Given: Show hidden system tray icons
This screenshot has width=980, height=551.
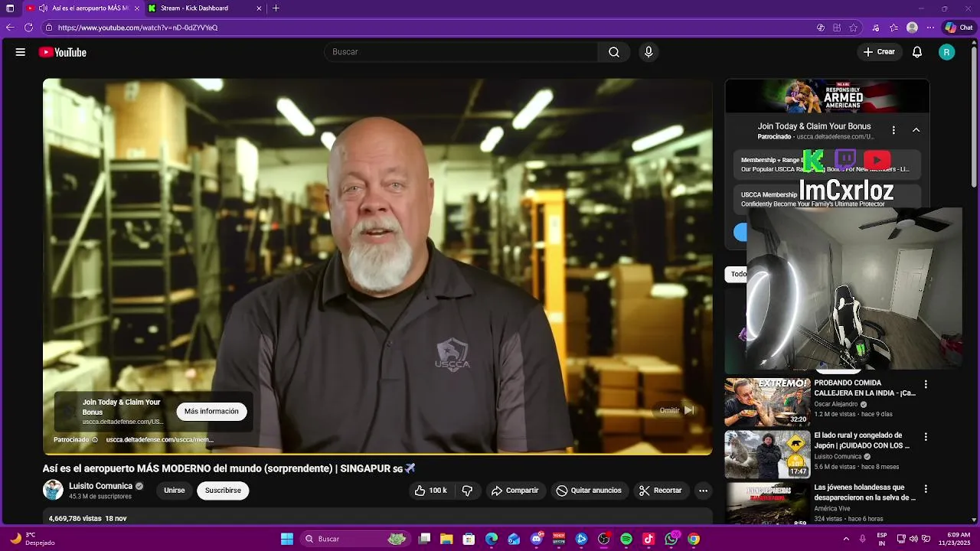Looking at the screenshot, I should click(846, 539).
